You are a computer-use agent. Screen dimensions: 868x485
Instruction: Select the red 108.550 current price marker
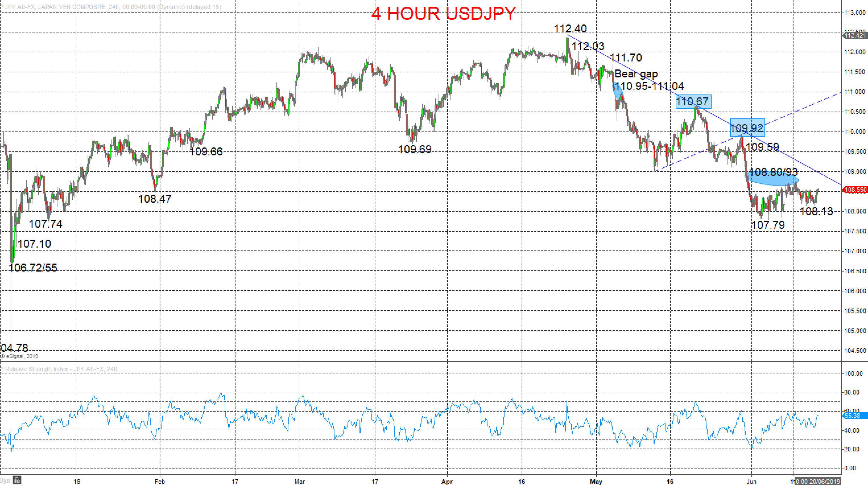pos(855,190)
